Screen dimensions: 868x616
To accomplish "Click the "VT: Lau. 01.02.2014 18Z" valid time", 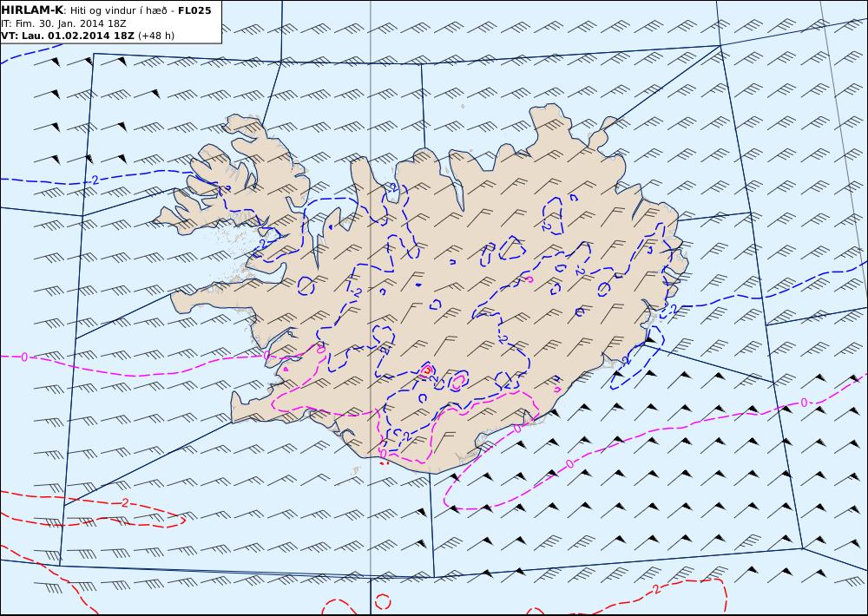I will point(68,36).
